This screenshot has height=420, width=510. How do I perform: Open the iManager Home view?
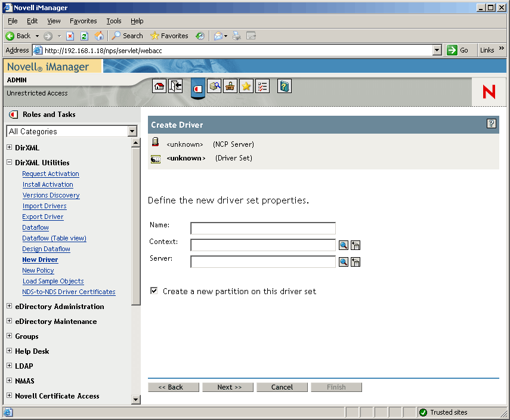(159, 86)
